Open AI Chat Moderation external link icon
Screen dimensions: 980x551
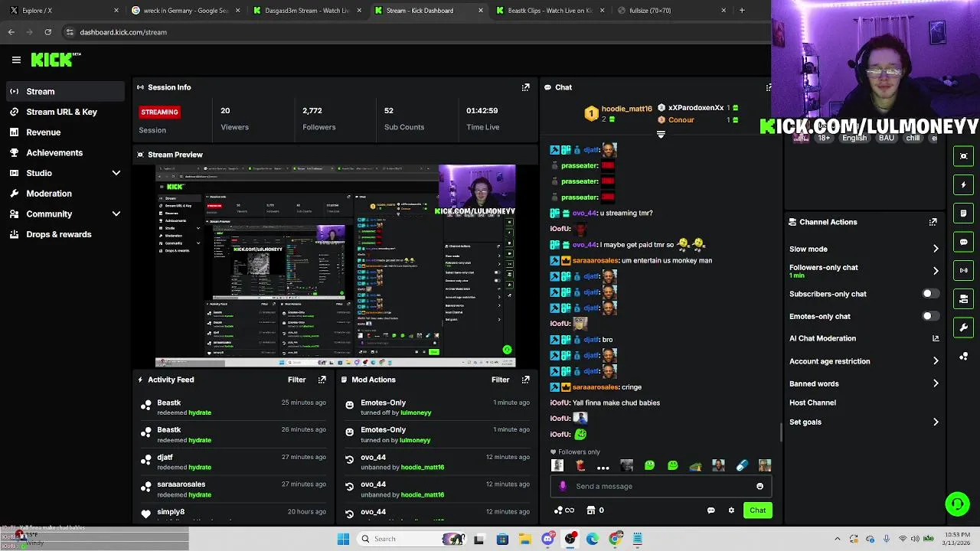(936, 338)
